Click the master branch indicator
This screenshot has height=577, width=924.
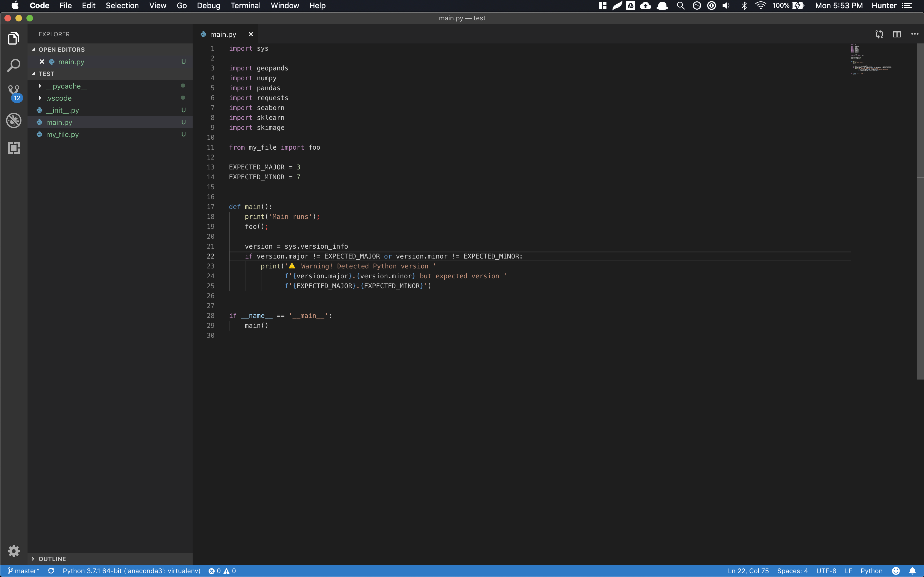click(x=23, y=571)
